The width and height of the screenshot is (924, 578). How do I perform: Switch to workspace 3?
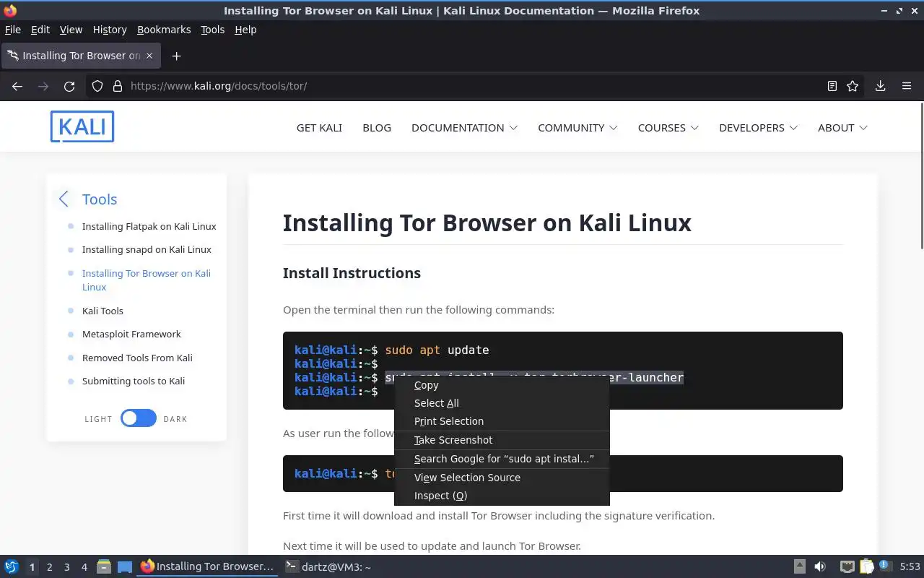point(66,567)
